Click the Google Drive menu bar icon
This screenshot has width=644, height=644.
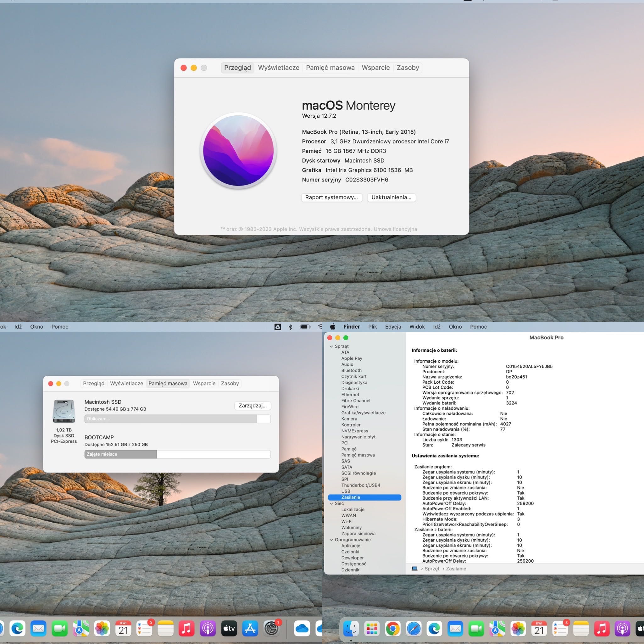tap(278, 327)
